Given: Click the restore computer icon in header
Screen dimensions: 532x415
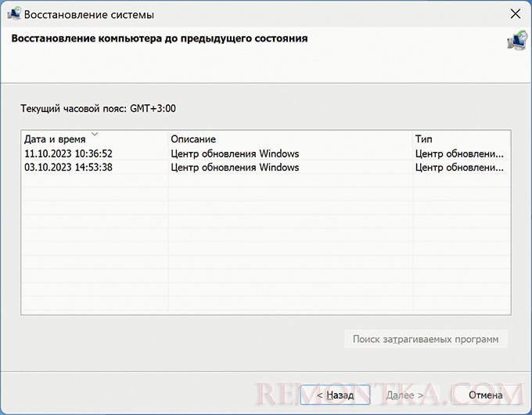Looking at the screenshot, I should (517, 41).
